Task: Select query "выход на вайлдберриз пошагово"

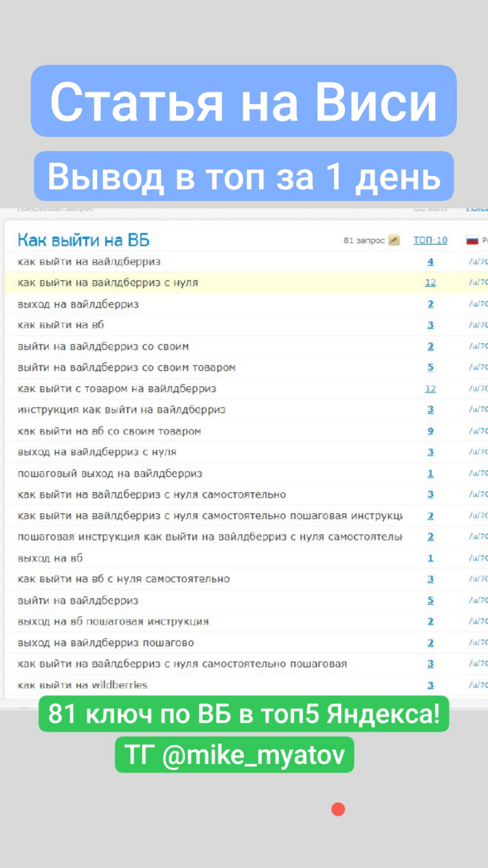Action: [x=106, y=643]
